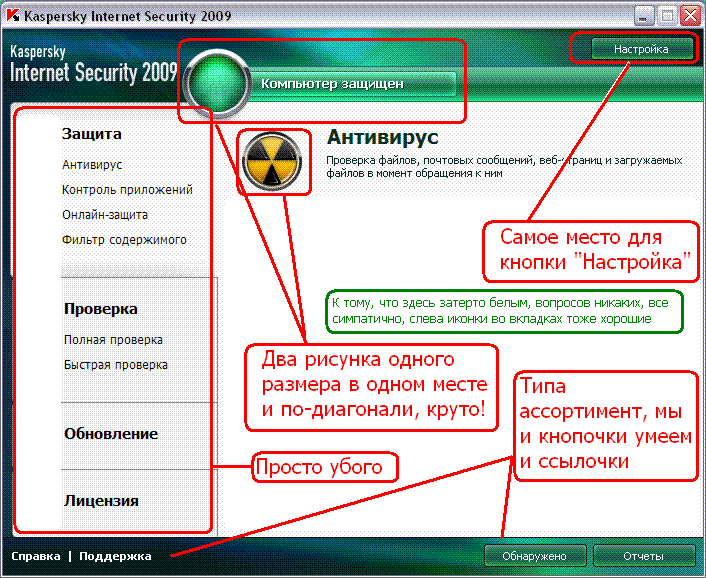This screenshot has height=578, width=706.
Task: Click the Антивирус heading in main panel
Action: click(x=382, y=137)
